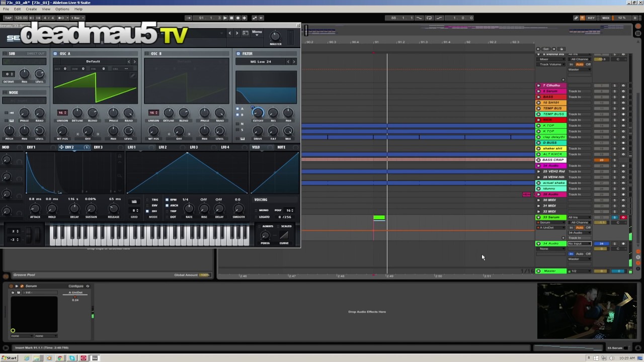This screenshot has width=644, height=362.
Task: Switch to the ENV 3 tab
Action: pos(98,147)
